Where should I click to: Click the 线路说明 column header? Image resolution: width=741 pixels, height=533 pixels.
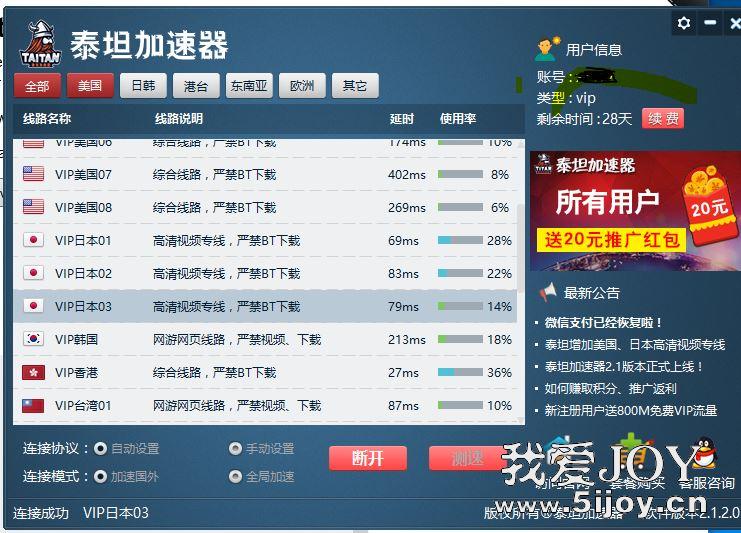179,119
